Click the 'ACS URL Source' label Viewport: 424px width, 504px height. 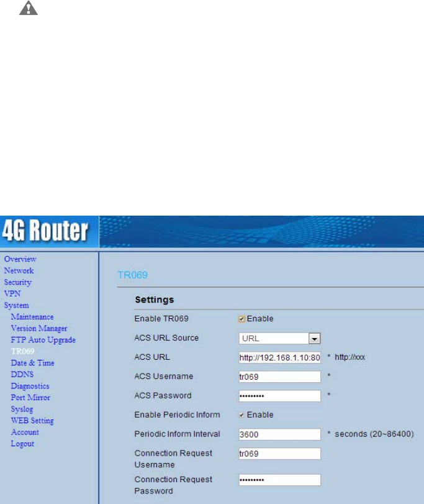(x=166, y=338)
